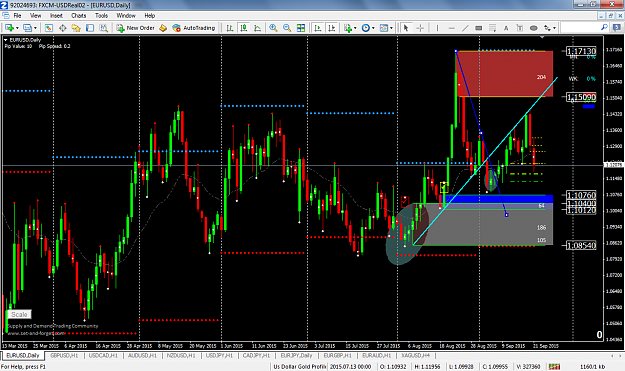Select the Draw Text Label tool
The width and height of the screenshot is (625, 371).
coord(519,28)
